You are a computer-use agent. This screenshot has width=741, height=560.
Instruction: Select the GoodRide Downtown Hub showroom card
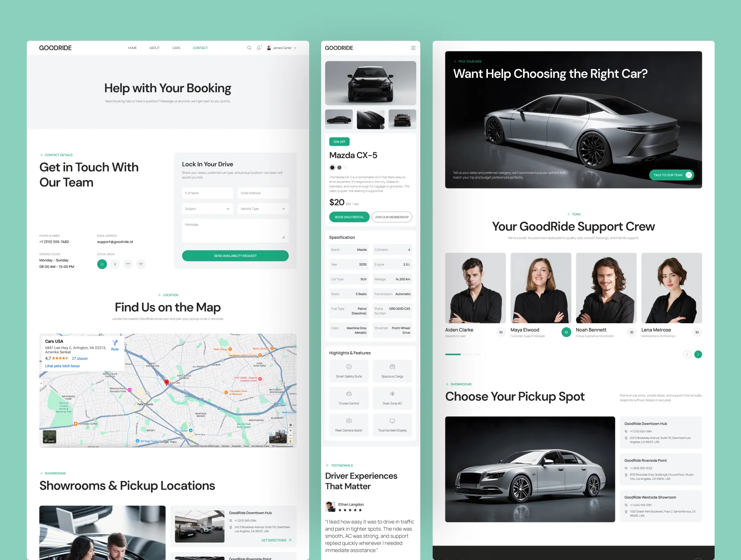pos(661,432)
